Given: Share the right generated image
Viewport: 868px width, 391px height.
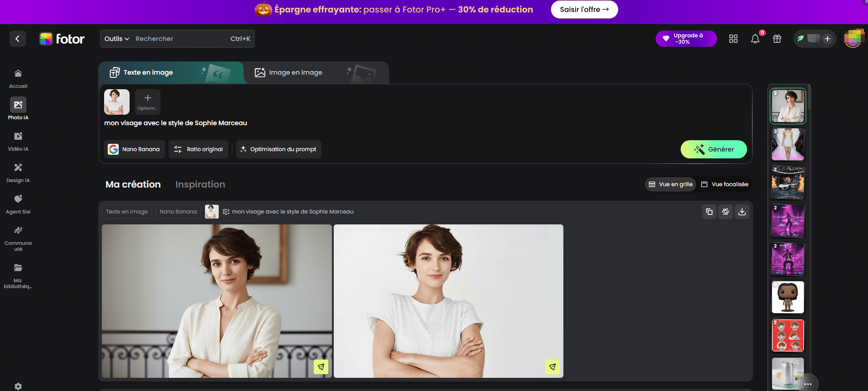Looking at the screenshot, I should pos(552,367).
